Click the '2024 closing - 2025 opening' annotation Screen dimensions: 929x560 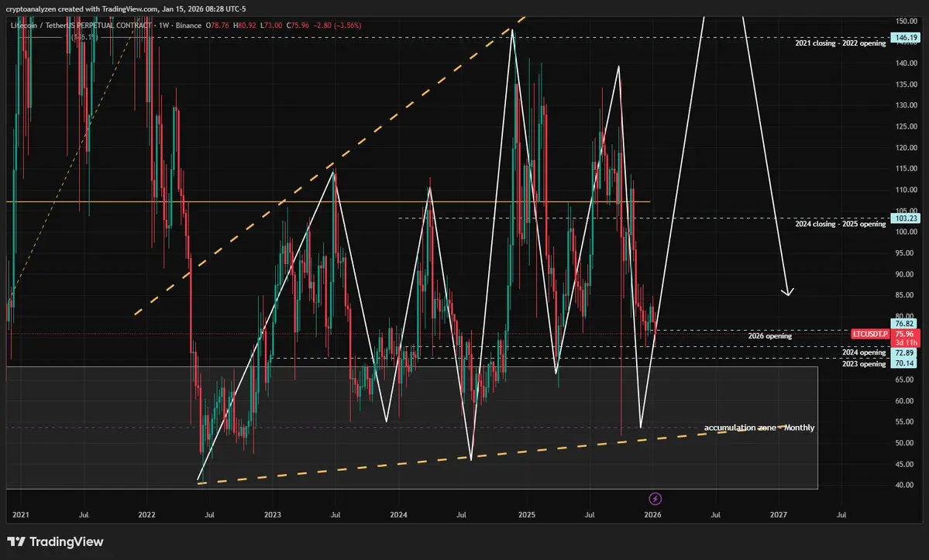[840, 224]
